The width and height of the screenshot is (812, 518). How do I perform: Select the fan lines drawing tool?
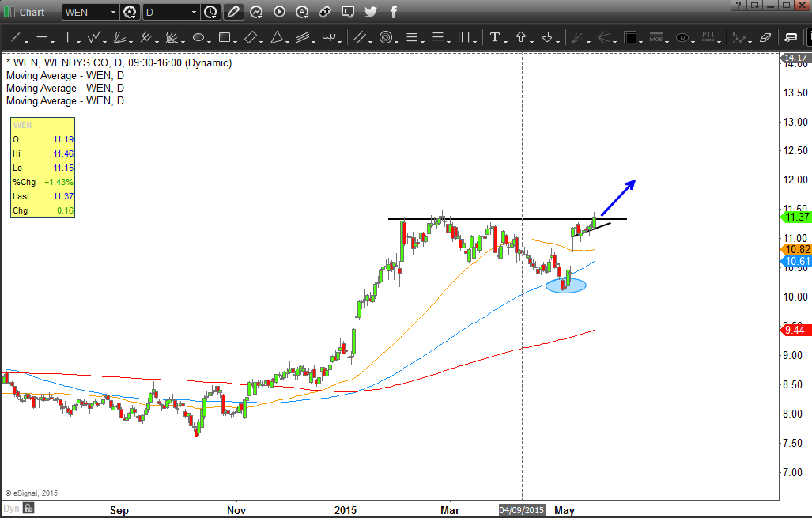click(x=119, y=37)
